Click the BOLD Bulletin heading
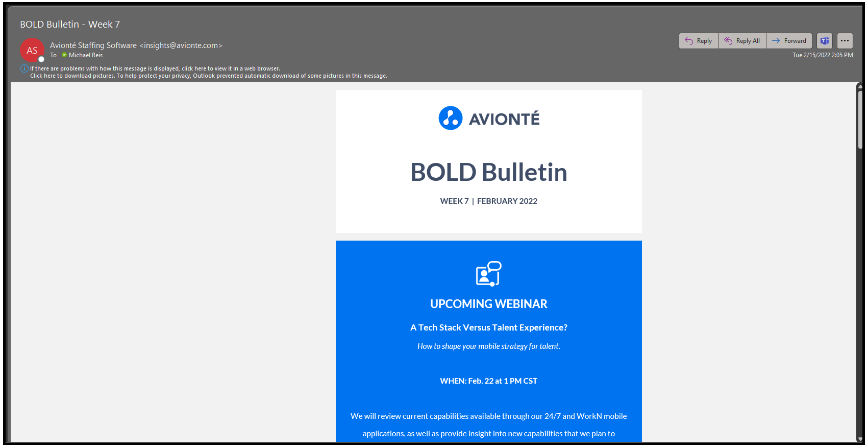This screenshot has width=868, height=447. point(489,172)
